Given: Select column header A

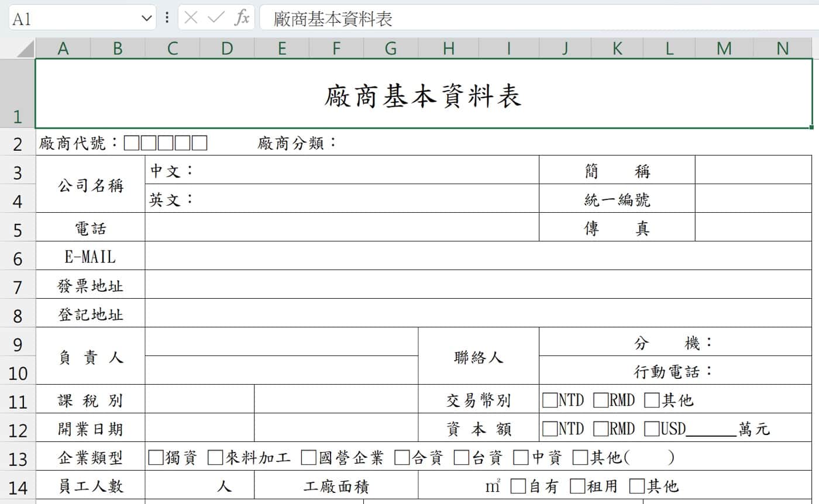Looking at the screenshot, I should coord(63,49).
